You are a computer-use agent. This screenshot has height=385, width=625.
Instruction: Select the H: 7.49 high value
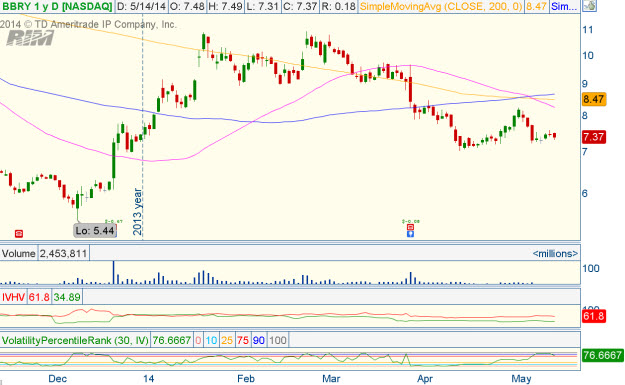pyautogui.click(x=225, y=6)
